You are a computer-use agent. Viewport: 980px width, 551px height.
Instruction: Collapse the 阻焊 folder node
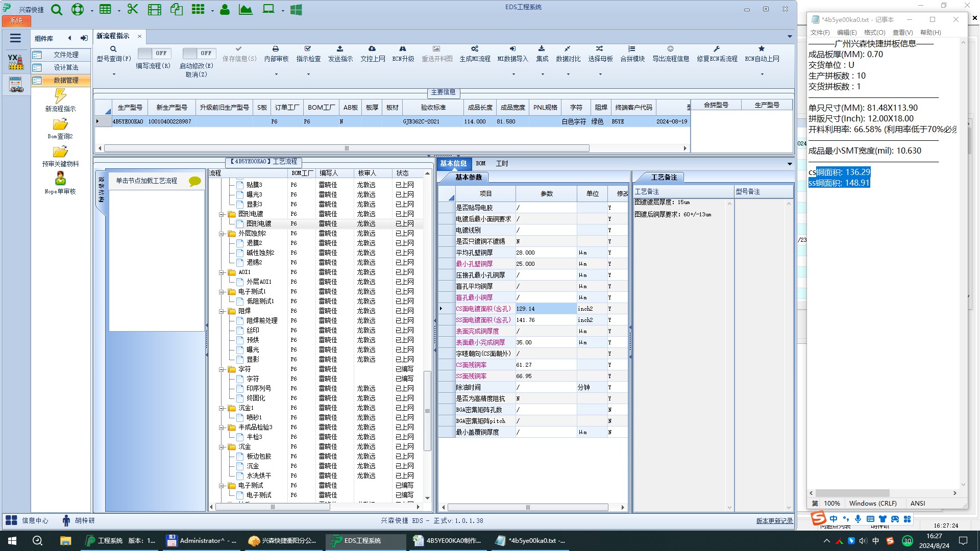222,311
